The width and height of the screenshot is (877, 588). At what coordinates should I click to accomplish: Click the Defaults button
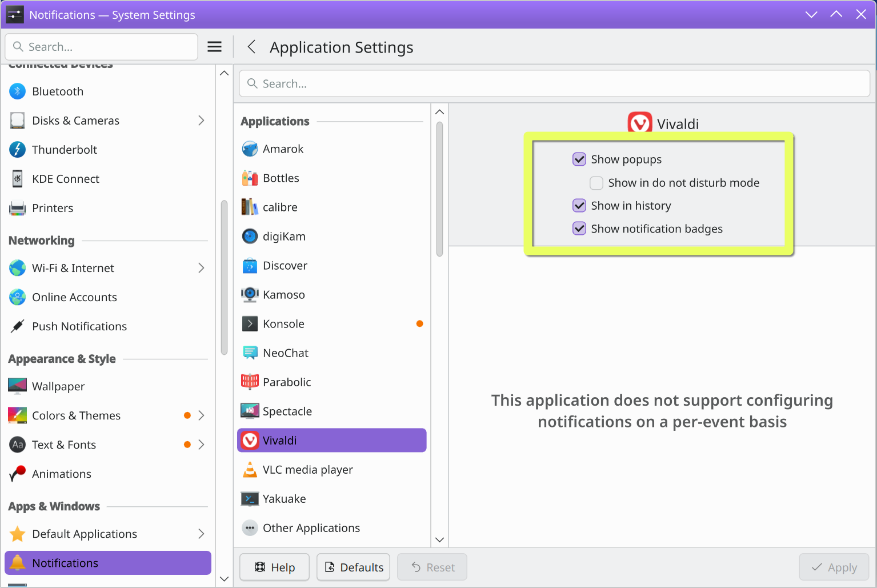point(354,567)
